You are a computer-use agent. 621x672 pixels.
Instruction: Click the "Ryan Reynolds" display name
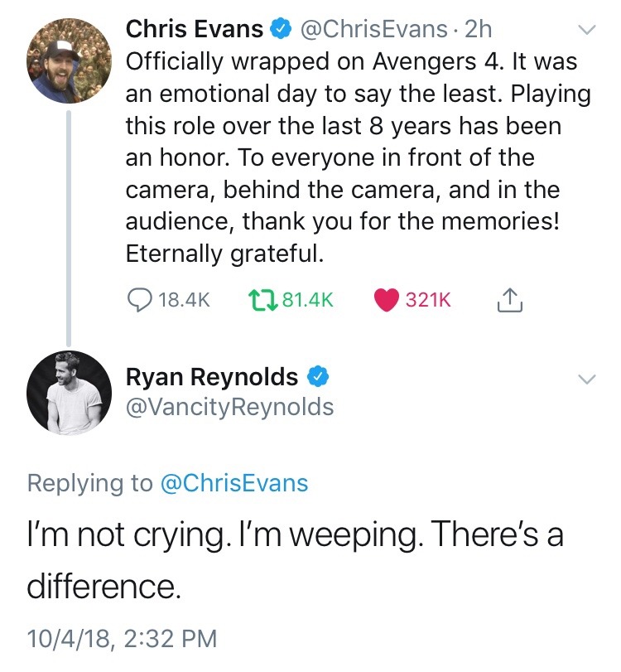[211, 377]
